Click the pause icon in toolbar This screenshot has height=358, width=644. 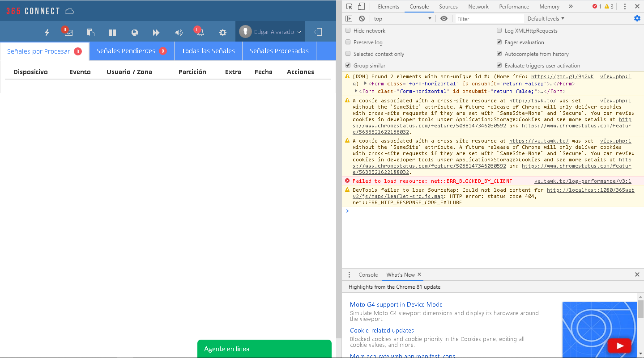[112, 33]
